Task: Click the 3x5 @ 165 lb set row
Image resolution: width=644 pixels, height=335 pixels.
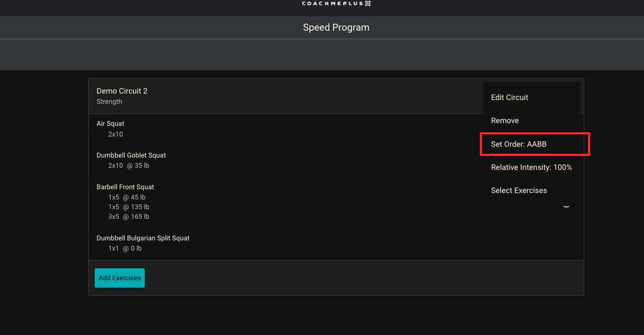Action: click(129, 216)
